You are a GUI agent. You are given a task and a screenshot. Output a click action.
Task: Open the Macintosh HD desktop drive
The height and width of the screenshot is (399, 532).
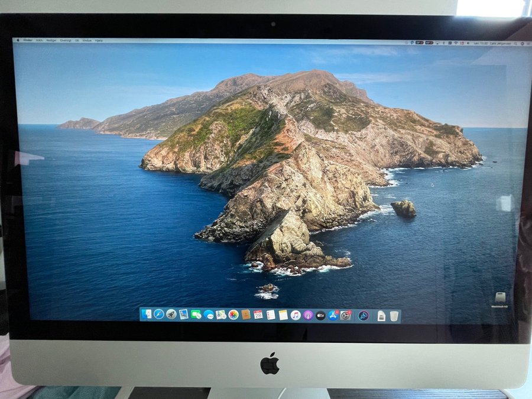(500, 299)
